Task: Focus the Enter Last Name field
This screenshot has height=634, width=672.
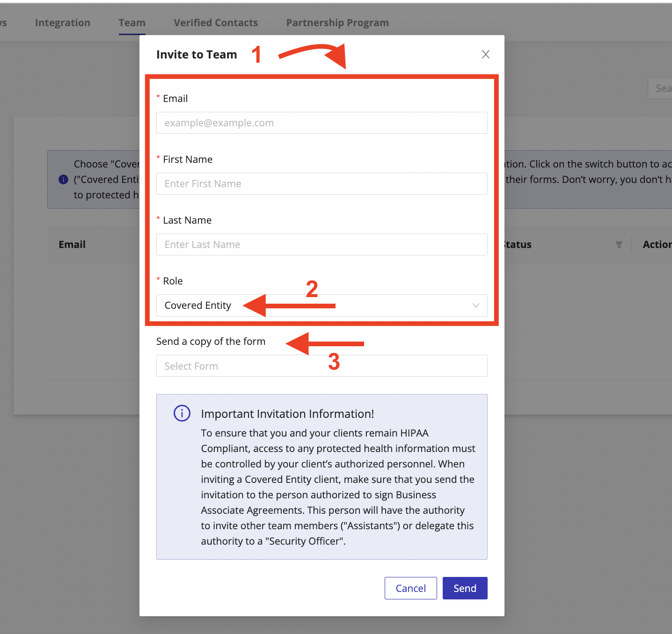Action: [321, 245]
